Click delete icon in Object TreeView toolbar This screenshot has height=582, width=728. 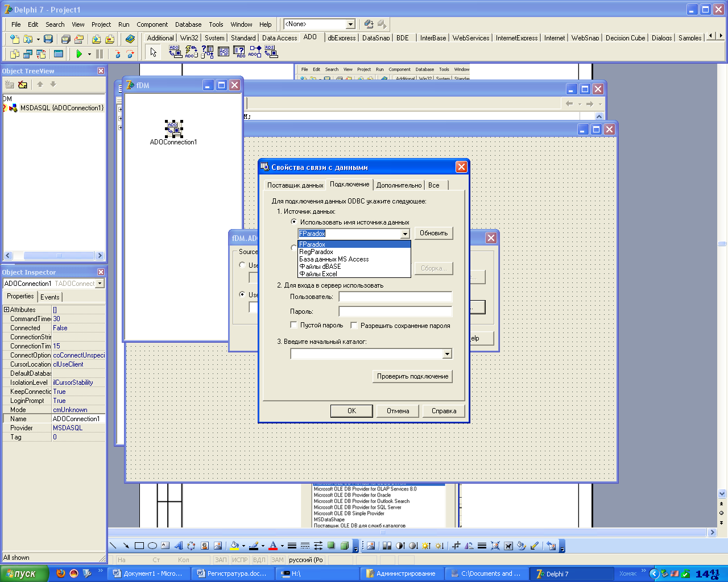[23, 84]
